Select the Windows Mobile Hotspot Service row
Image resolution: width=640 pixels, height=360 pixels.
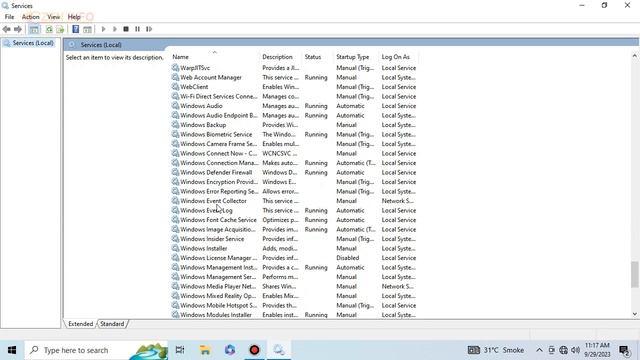pyautogui.click(x=294, y=305)
